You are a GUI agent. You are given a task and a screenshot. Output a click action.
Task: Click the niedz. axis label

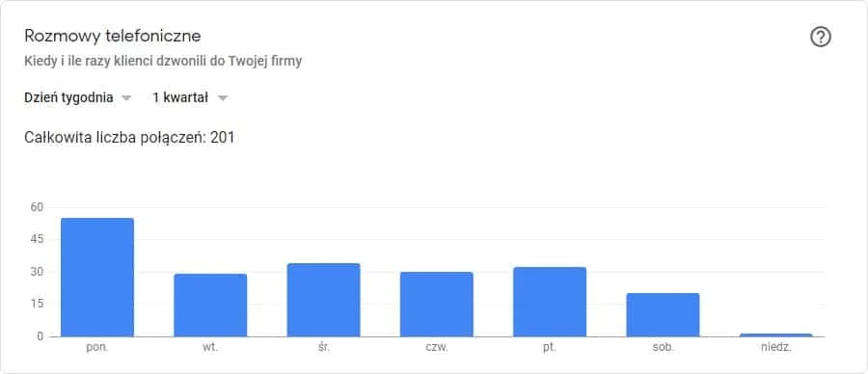pyautogui.click(x=775, y=349)
